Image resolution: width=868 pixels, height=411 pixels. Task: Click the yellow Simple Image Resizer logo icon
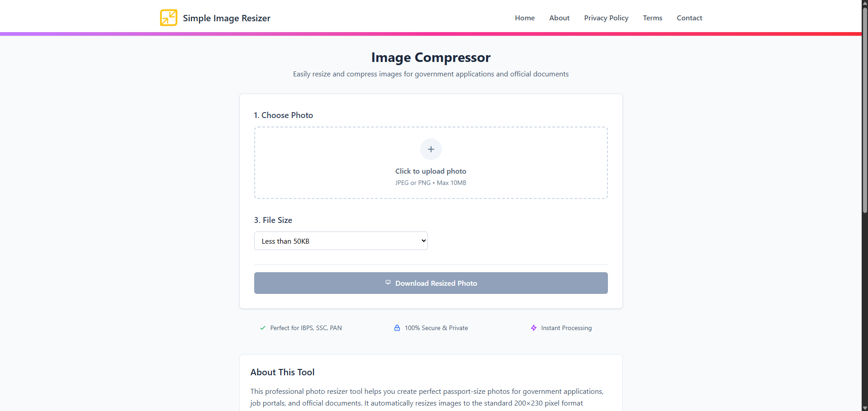pos(168,18)
